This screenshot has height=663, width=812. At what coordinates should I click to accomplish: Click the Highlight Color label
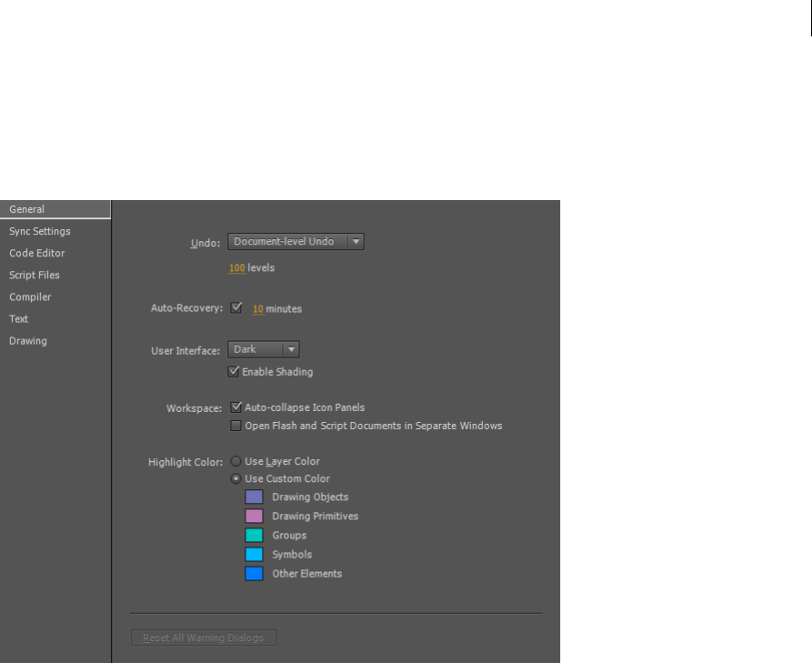pos(185,462)
